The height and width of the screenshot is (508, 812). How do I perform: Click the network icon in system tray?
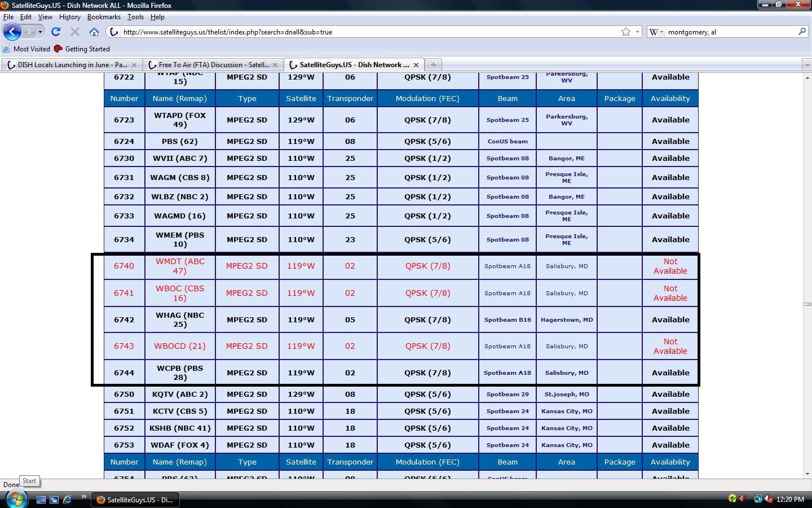tap(758, 499)
